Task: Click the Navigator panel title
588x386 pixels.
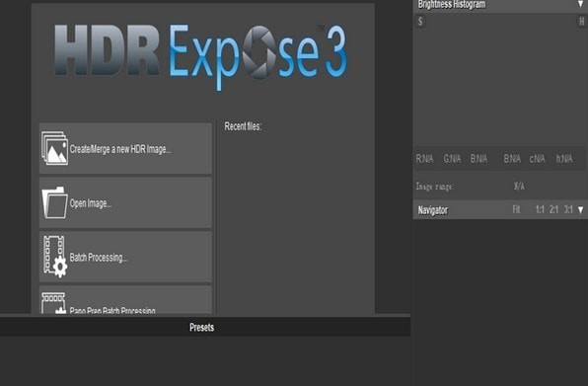Action: pos(433,210)
